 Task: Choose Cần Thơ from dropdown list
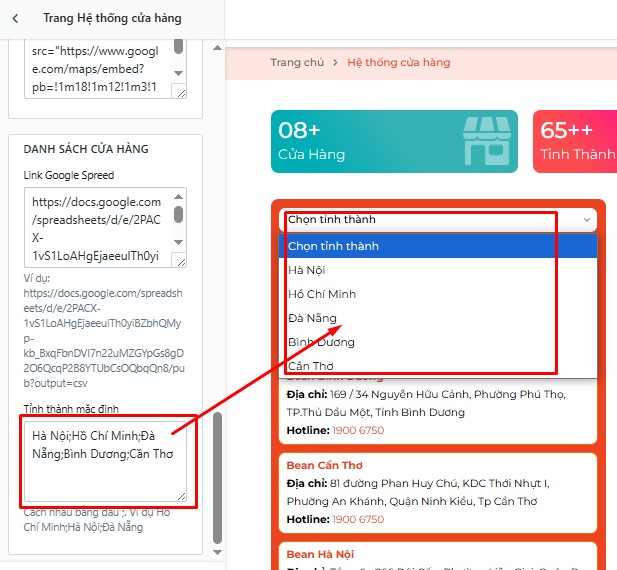point(438,366)
